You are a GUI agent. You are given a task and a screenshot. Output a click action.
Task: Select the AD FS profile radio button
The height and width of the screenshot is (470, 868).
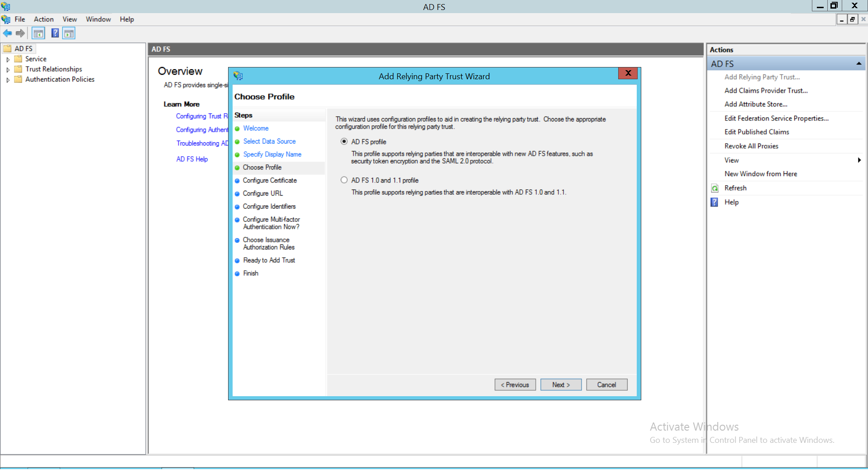tap(344, 141)
